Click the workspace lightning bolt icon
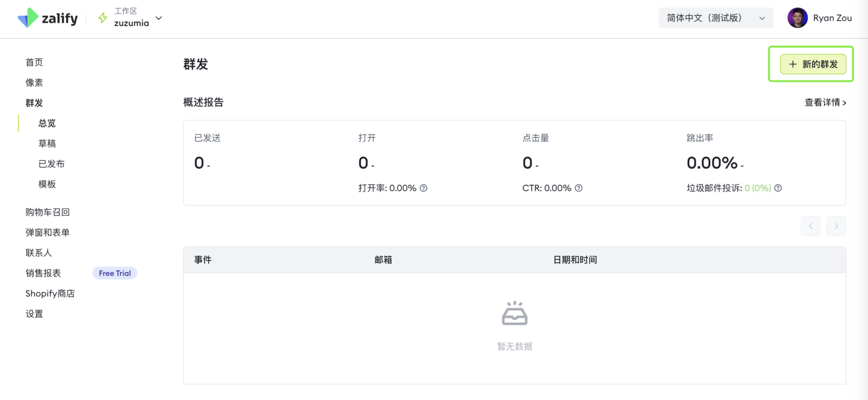Screen dimensions: 868x400 pyautogui.click(x=103, y=18)
